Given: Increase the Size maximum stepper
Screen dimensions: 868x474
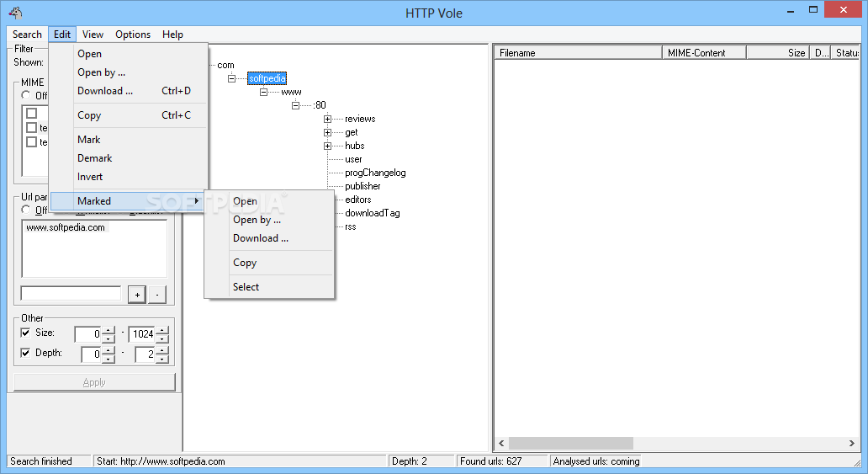Looking at the screenshot, I should click(162, 330).
